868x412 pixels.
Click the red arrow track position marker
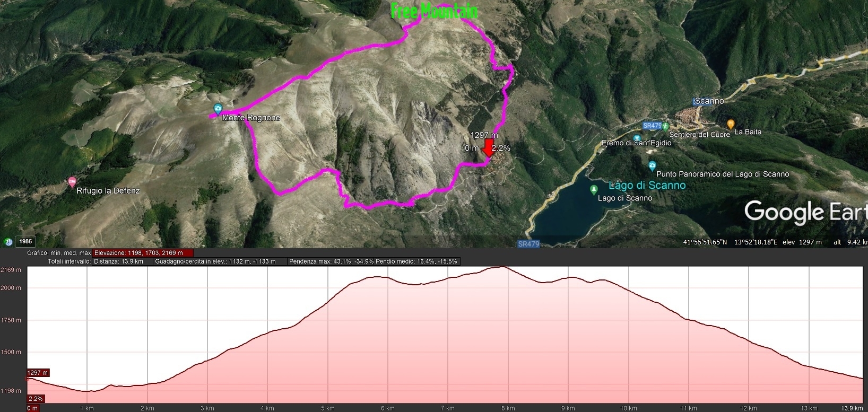488,148
